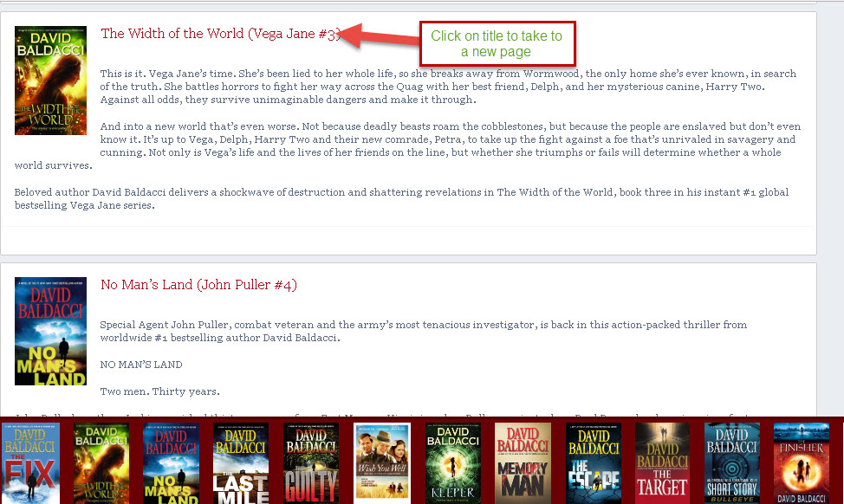Choose the Memory Man book cover

(523, 463)
